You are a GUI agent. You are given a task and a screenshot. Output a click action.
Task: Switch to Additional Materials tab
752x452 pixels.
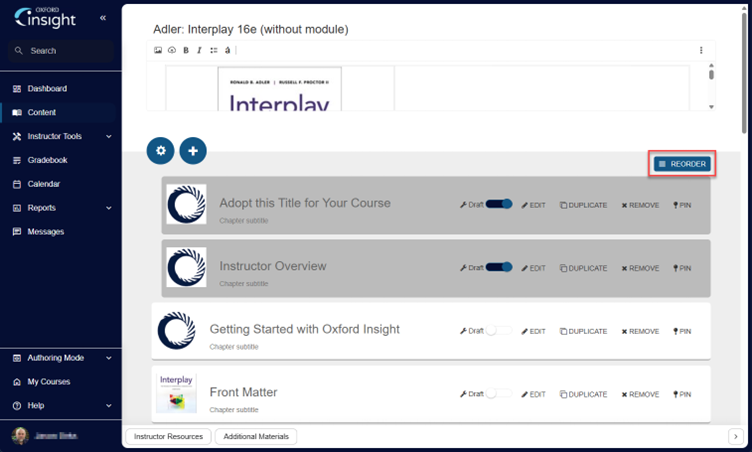click(x=256, y=436)
